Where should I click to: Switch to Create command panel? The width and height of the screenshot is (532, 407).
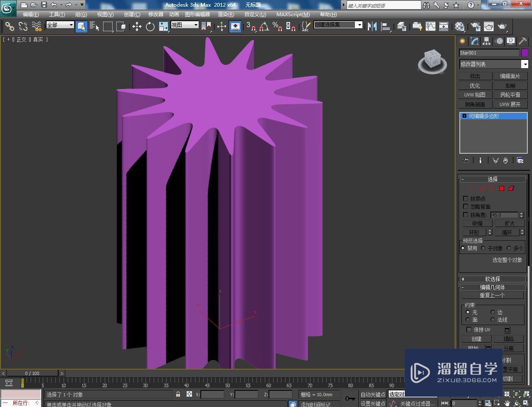462,41
